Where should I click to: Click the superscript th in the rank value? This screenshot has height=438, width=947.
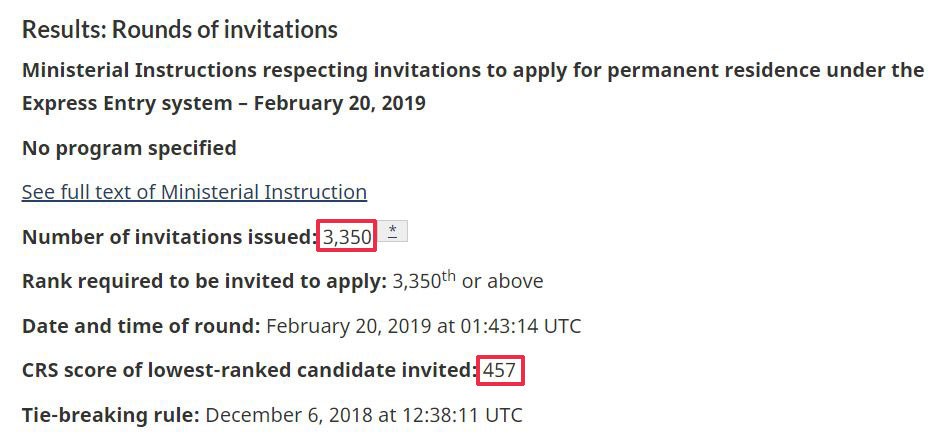coord(449,275)
